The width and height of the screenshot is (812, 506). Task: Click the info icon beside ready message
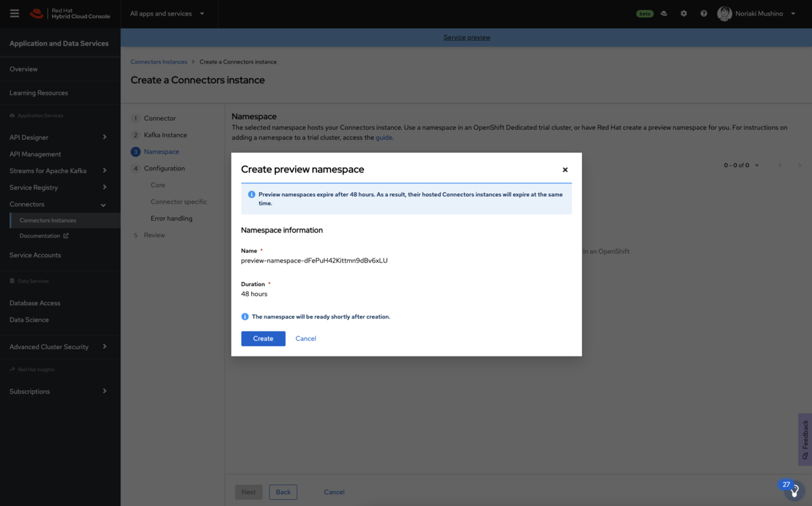click(x=245, y=317)
